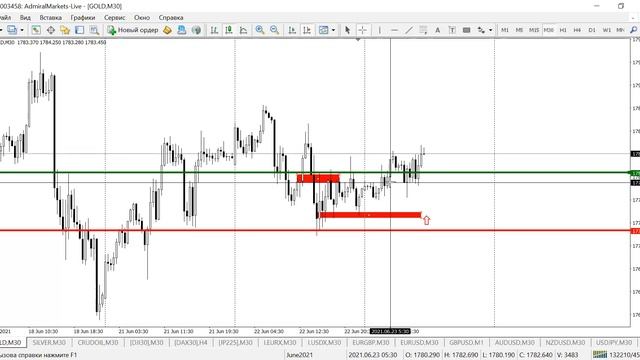Click the blue icon beside the yellow diamond
640x360 pixels.
tap(182, 30)
